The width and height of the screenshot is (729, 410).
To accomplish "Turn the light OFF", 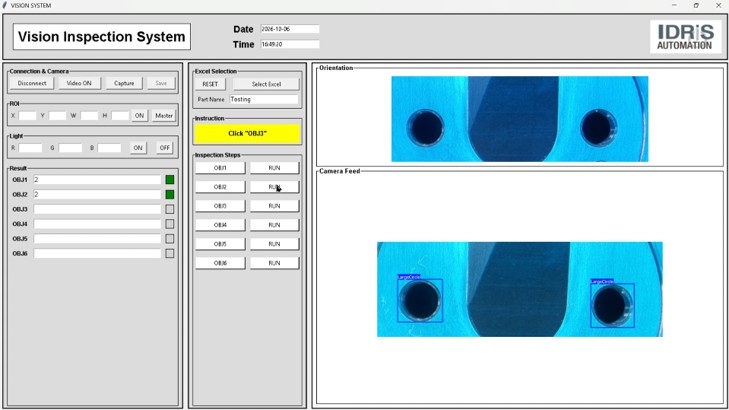I will (165, 148).
